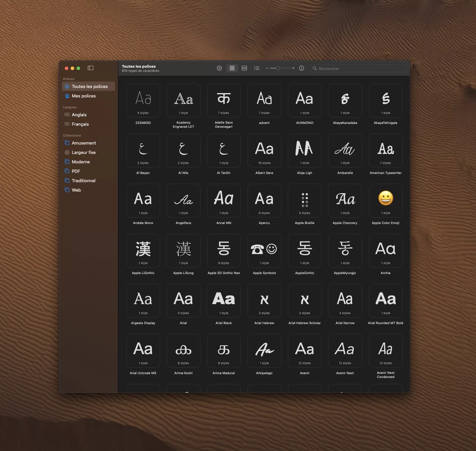
Task: Select the Ambarella font tile
Action: pos(345,150)
